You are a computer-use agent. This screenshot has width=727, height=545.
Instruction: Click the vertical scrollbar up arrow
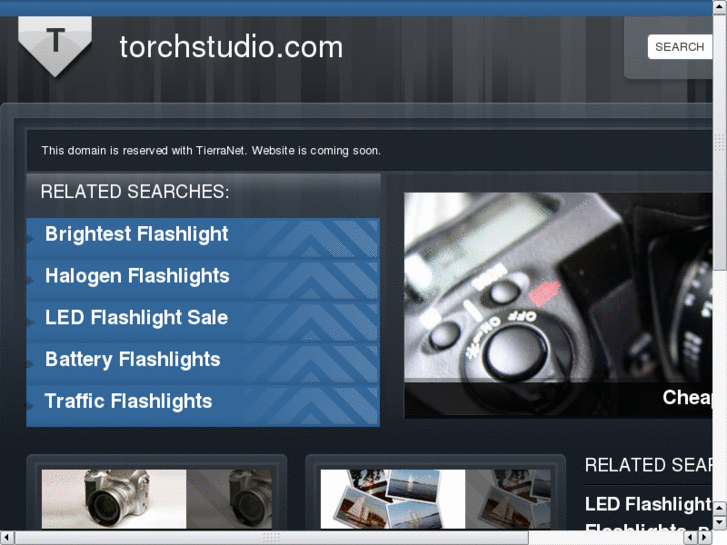(x=720, y=6)
